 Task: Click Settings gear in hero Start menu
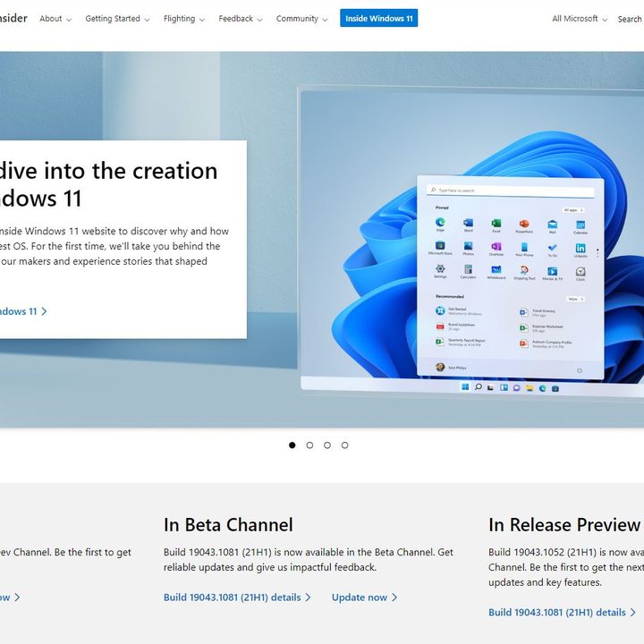coord(440,268)
